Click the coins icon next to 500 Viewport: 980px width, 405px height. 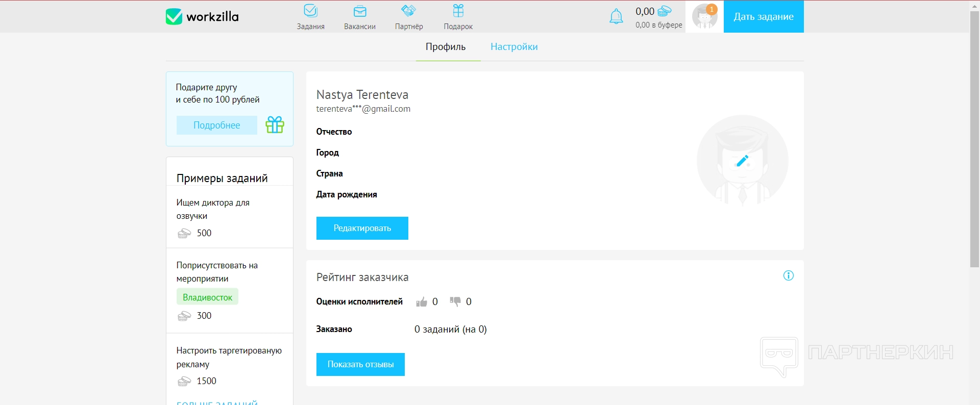tap(184, 233)
